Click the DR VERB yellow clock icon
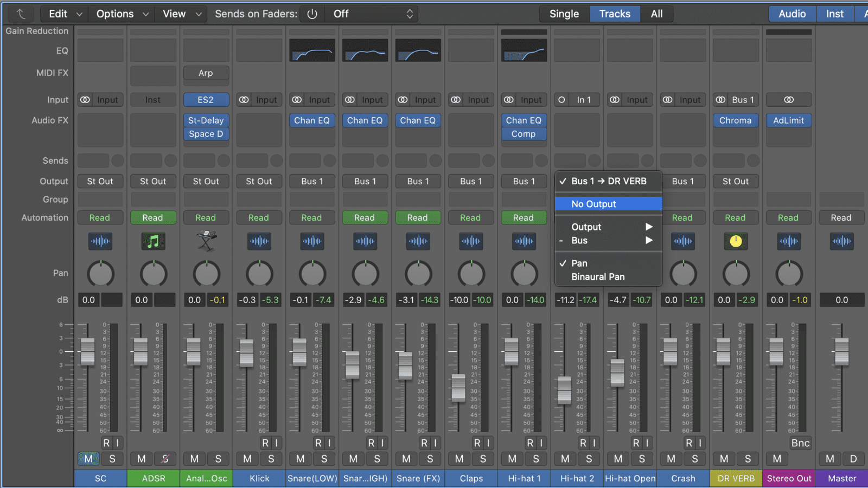868x488 pixels. tap(736, 241)
